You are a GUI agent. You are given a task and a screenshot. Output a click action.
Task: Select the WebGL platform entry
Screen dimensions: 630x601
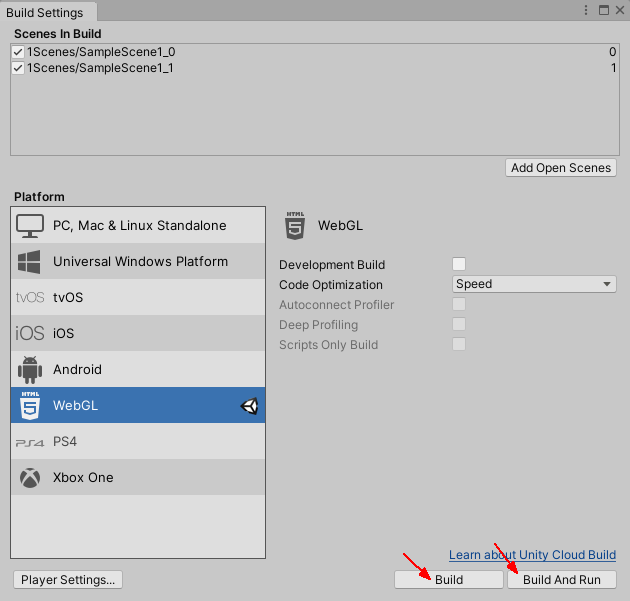click(138, 405)
